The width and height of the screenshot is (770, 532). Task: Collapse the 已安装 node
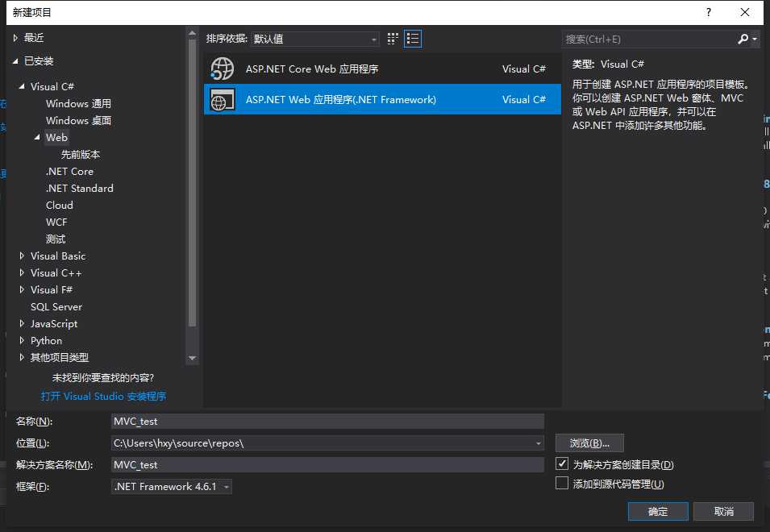coord(15,60)
